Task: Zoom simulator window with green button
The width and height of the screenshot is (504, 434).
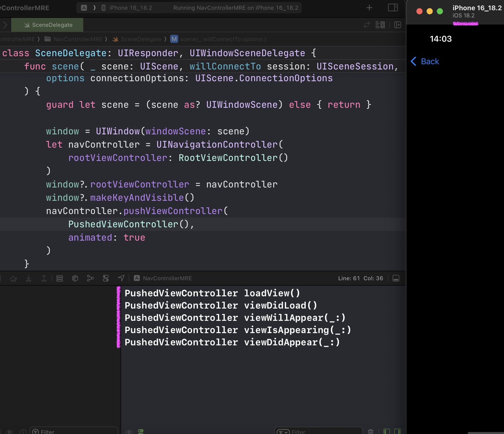Action: tap(440, 11)
